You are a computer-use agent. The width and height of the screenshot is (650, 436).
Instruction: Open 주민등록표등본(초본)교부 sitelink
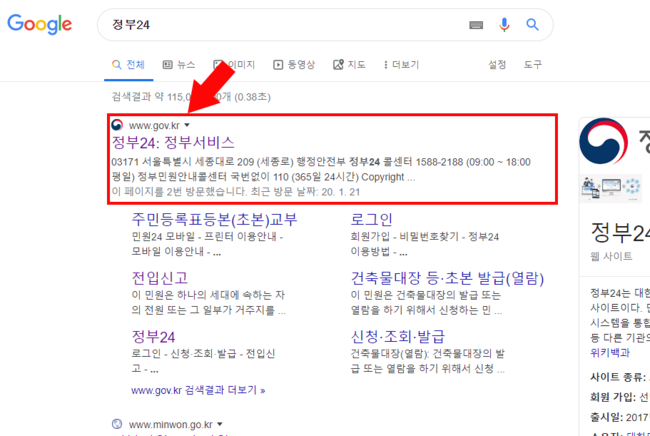[x=214, y=220]
